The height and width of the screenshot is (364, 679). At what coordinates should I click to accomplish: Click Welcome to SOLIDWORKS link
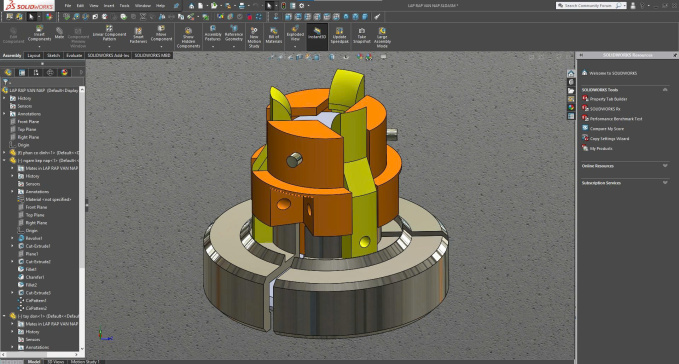point(613,73)
